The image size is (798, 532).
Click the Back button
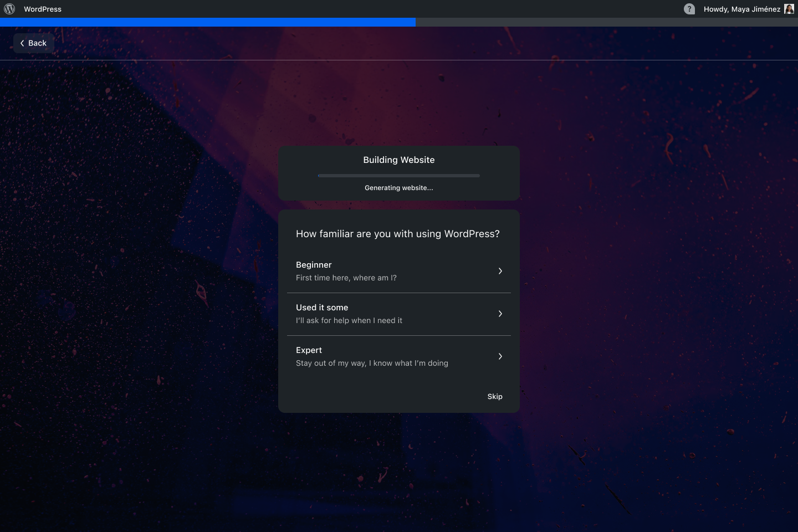[33, 43]
